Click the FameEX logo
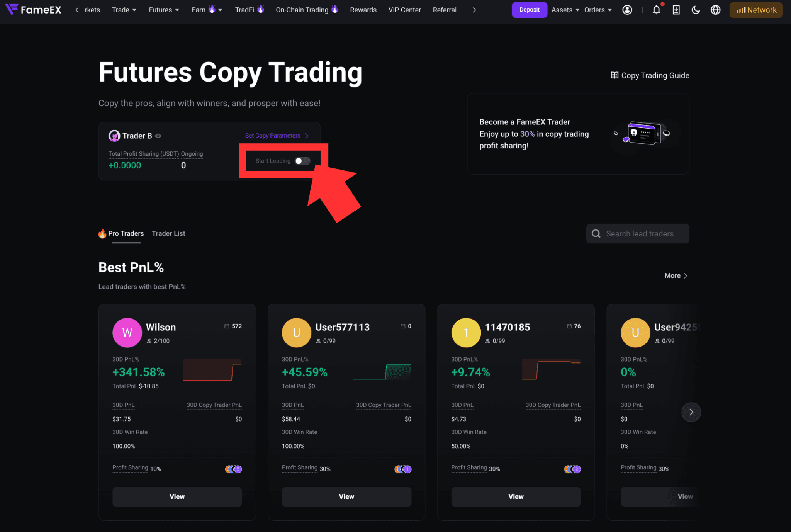Viewport: 791px width, 532px height. [x=33, y=10]
